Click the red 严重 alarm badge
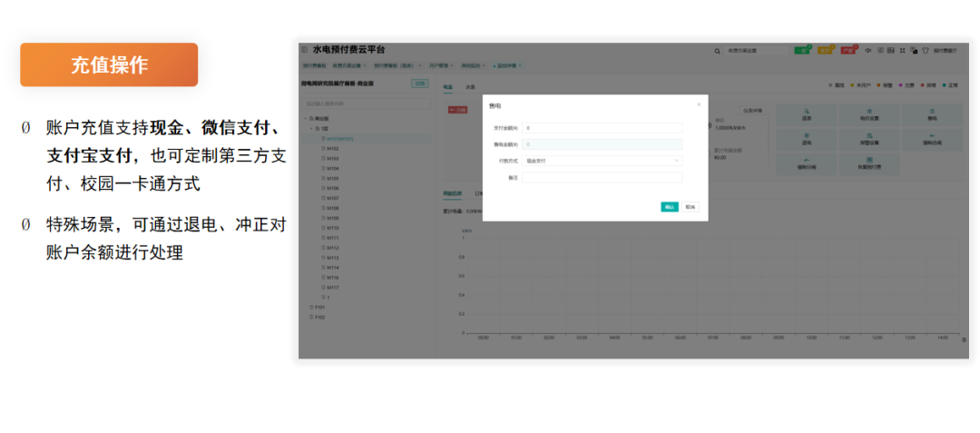This screenshot has width=980, height=433. click(848, 51)
